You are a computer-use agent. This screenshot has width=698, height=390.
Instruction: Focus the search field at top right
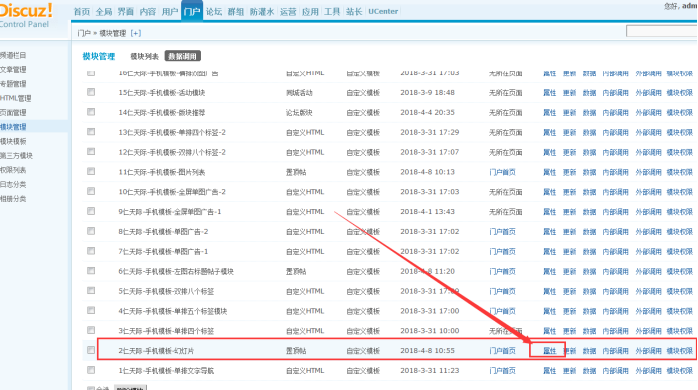(x=661, y=31)
